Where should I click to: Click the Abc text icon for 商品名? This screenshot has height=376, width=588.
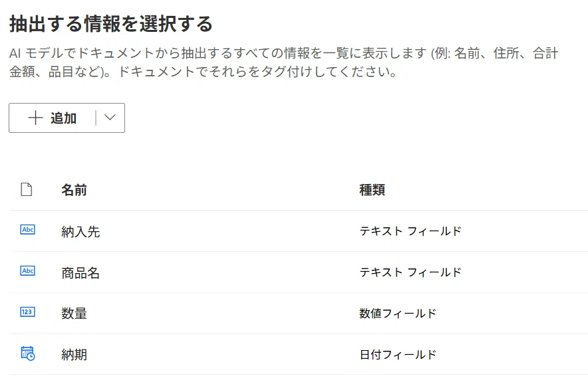point(28,271)
